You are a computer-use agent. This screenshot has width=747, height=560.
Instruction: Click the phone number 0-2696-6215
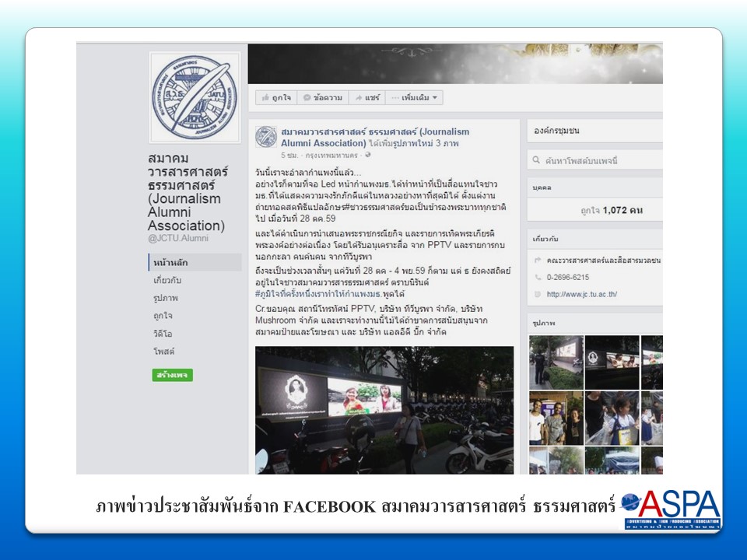(568, 277)
